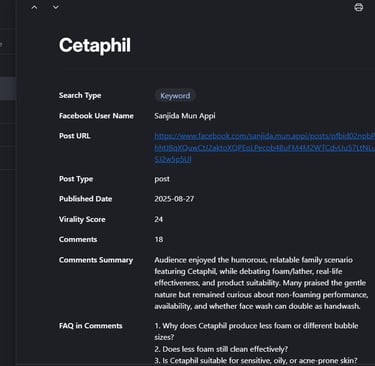
Task: Click the print icon at top right
Action: (x=358, y=7)
